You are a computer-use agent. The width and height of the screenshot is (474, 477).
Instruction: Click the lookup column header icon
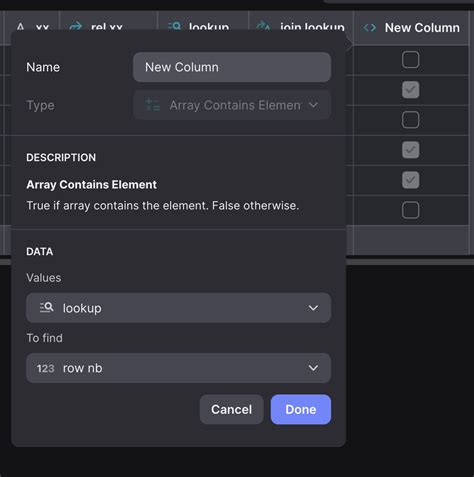(x=175, y=26)
